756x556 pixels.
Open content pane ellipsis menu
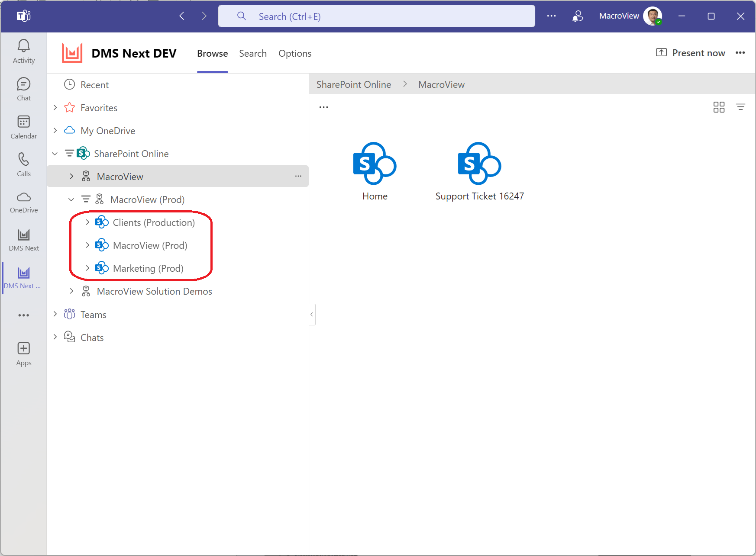tap(324, 107)
